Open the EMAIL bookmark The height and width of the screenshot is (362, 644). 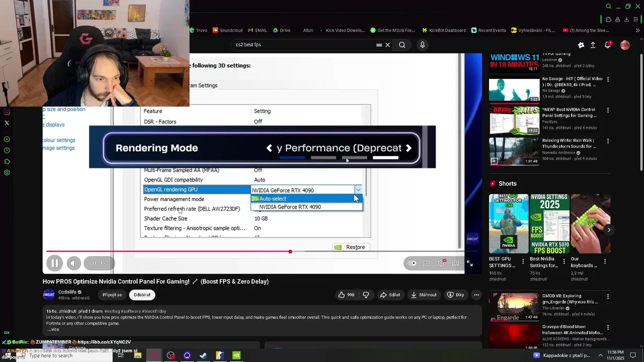258,30
